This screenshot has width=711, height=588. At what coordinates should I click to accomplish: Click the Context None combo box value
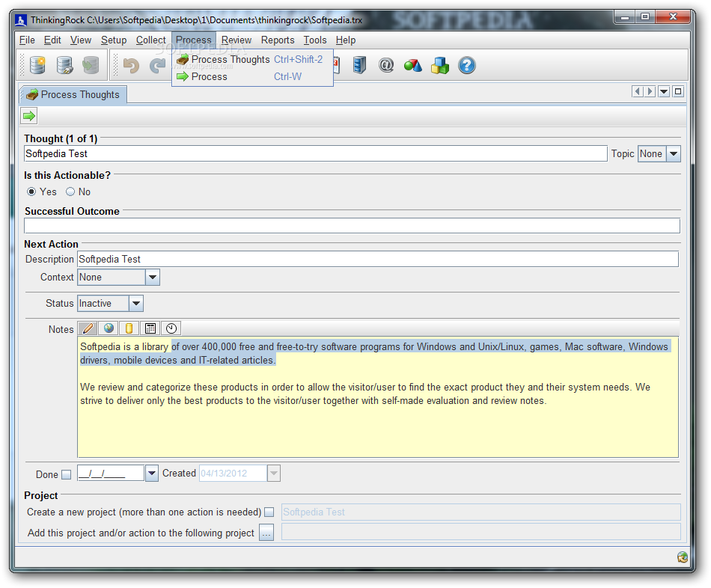click(x=112, y=277)
